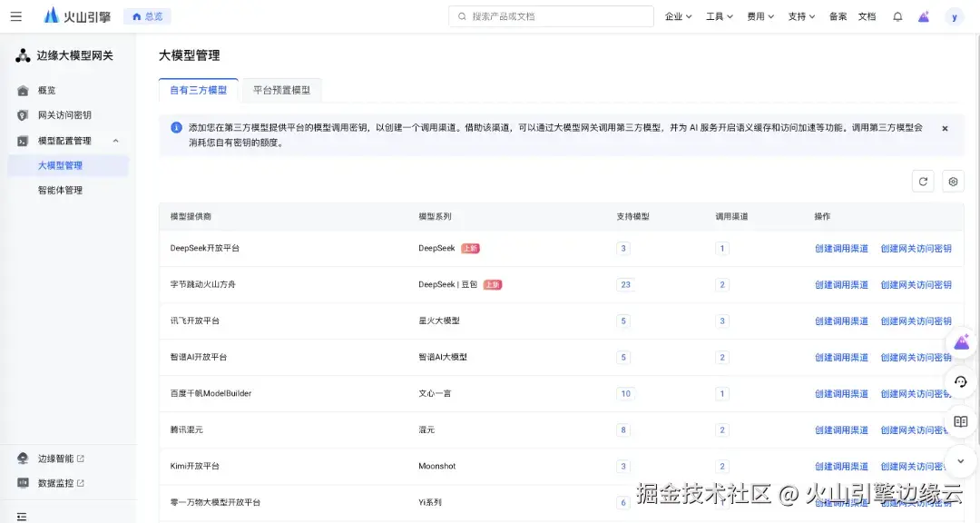980x523 pixels.
Task: Collapse the 模型配置管理 section chevron
Action: [x=115, y=141]
